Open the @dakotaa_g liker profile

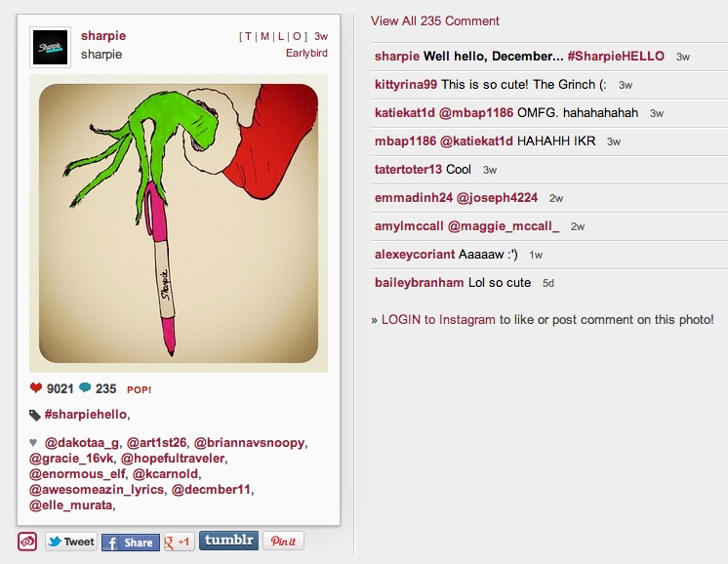[x=82, y=443]
